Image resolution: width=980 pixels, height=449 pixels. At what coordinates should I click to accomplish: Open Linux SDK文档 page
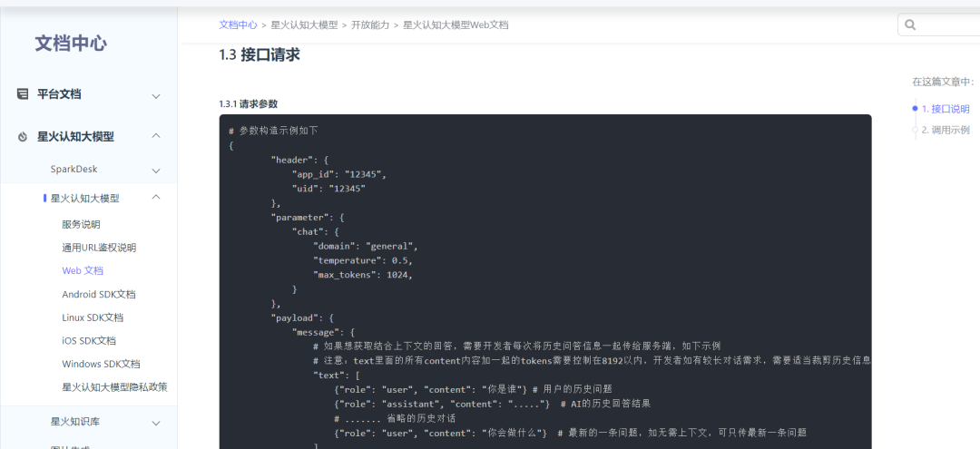(x=93, y=317)
